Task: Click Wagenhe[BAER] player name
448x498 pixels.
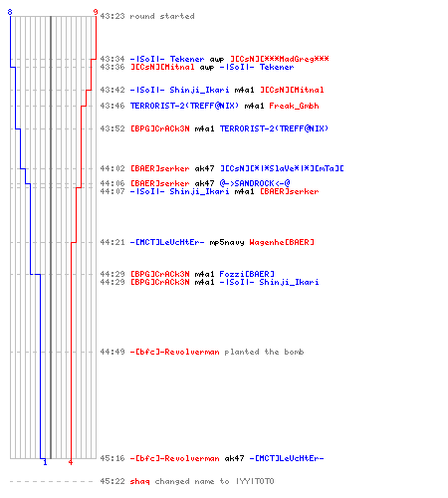Action: coord(282,242)
